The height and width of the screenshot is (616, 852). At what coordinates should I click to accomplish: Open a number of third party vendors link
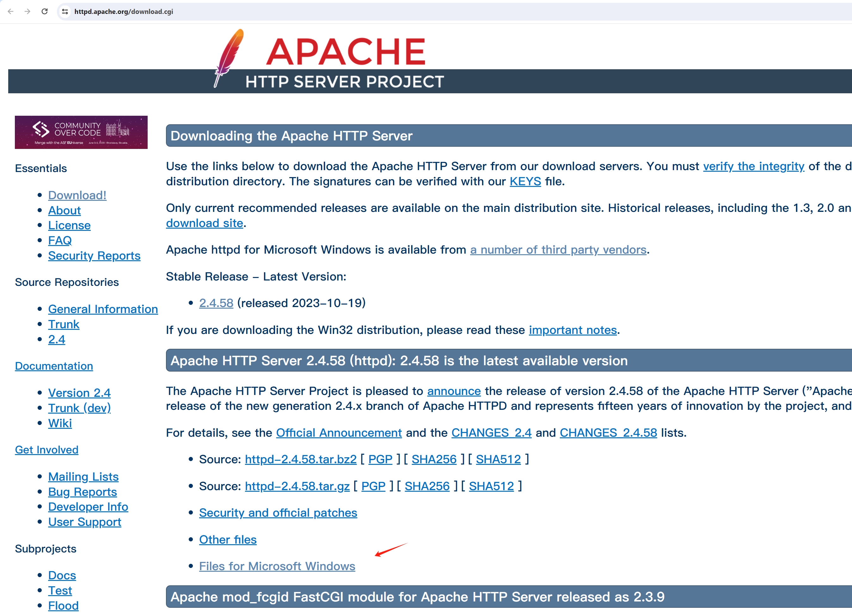pyautogui.click(x=558, y=249)
